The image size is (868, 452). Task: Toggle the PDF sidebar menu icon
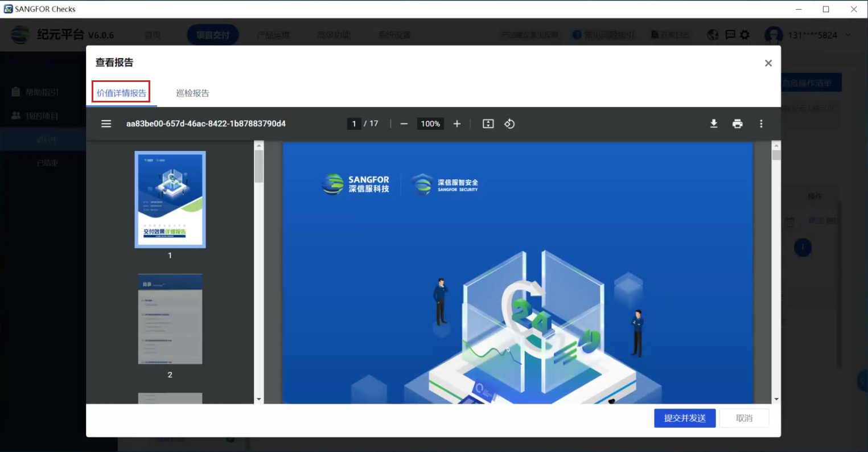click(106, 124)
